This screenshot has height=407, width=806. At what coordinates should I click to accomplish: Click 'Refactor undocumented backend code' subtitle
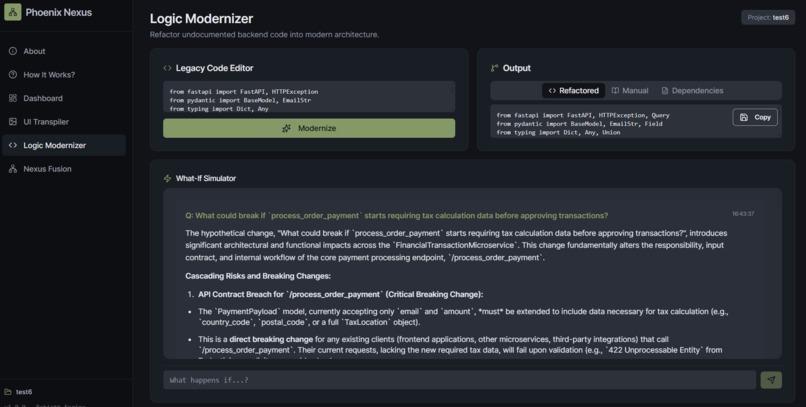coord(264,34)
